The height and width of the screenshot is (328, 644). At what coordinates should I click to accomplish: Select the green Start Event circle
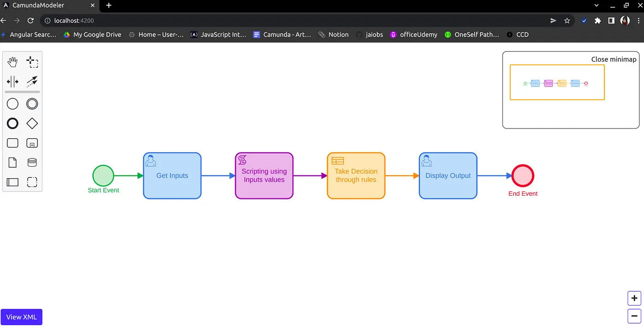pos(103,175)
